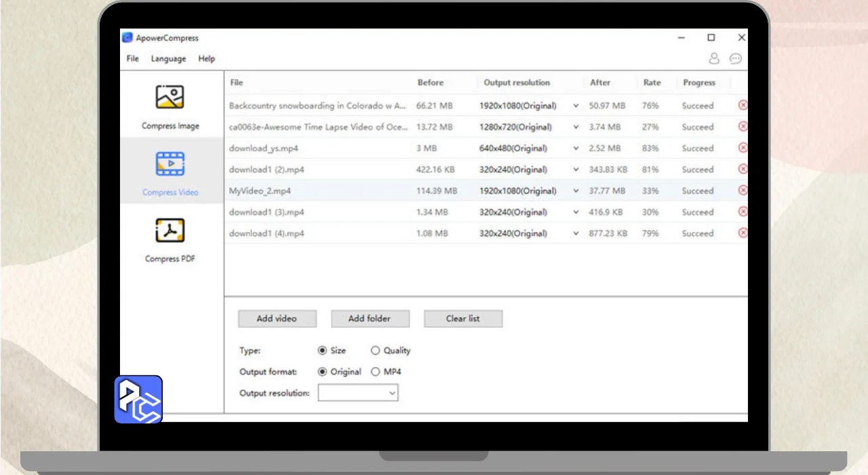This screenshot has width=868, height=475.
Task: Open the Output resolution combo box
Action: (358, 393)
